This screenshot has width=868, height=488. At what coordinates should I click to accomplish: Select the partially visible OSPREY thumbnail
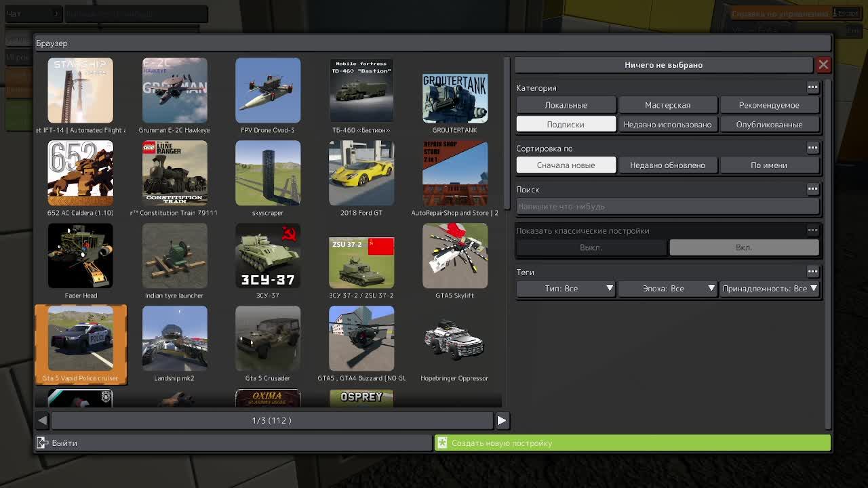click(x=361, y=398)
